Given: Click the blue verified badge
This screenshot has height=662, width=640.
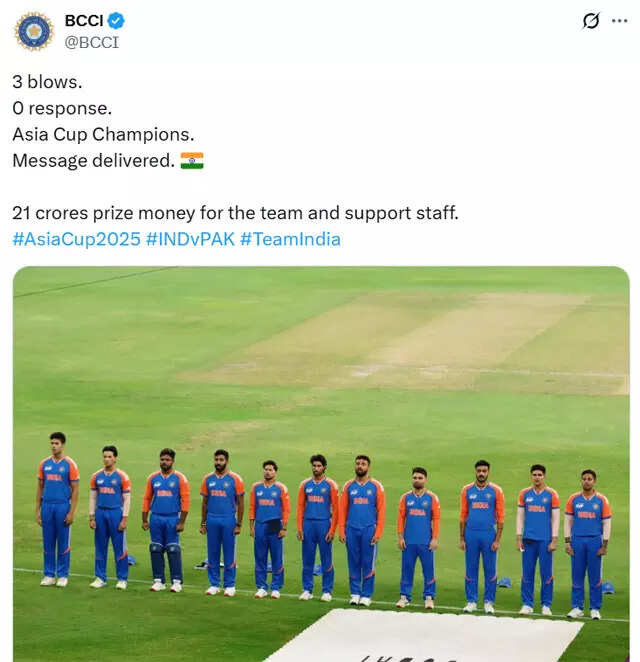Looking at the screenshot, I should pyautogui.click(x=116, y=21).
